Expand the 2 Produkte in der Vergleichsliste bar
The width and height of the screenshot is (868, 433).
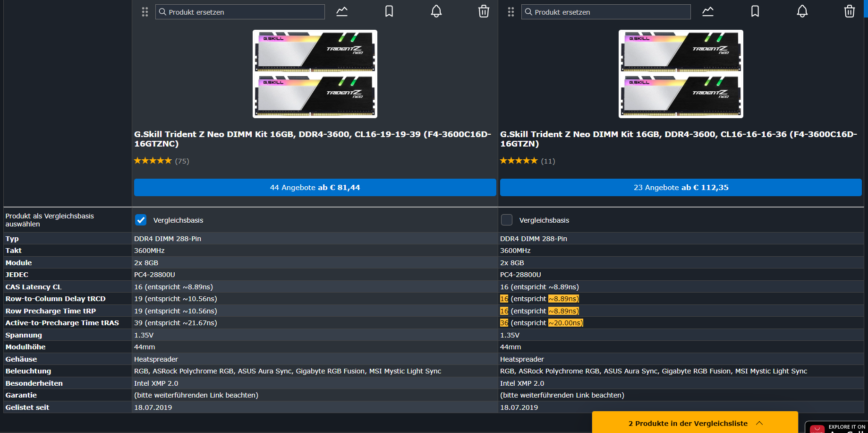pyautogui.click(x=695, y=423)
